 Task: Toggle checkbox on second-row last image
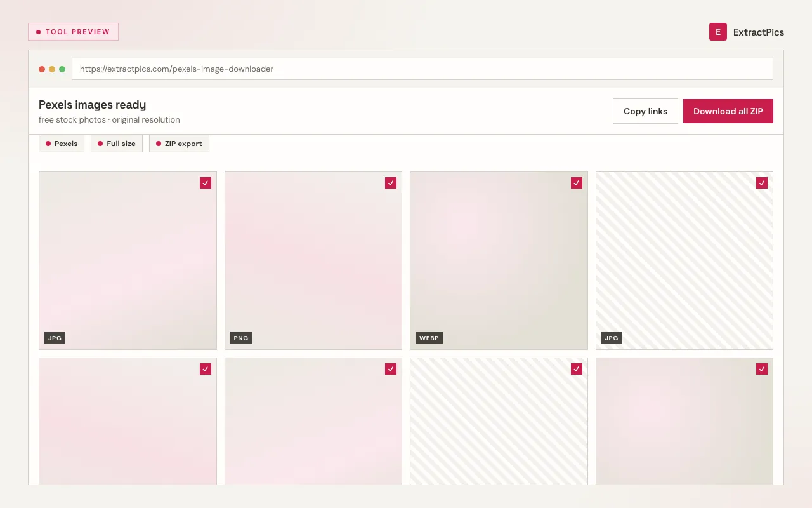point(762,369)
